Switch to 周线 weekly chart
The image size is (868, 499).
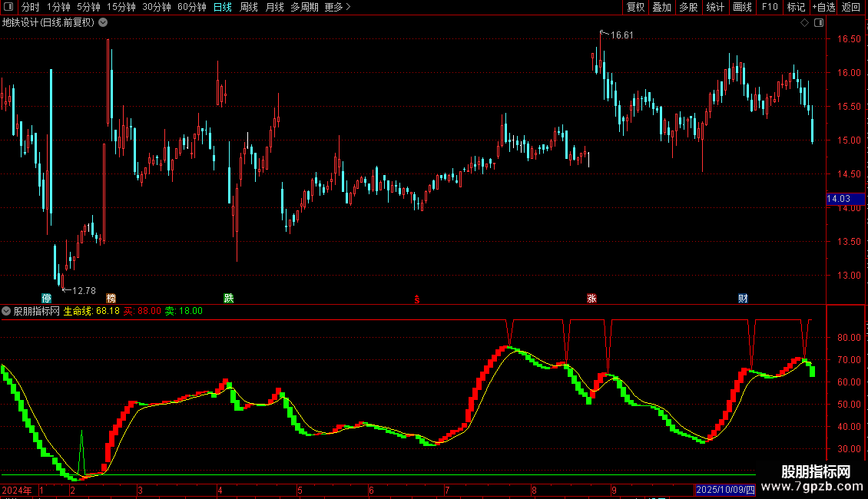pyautogui.click(x=249, y=7)
